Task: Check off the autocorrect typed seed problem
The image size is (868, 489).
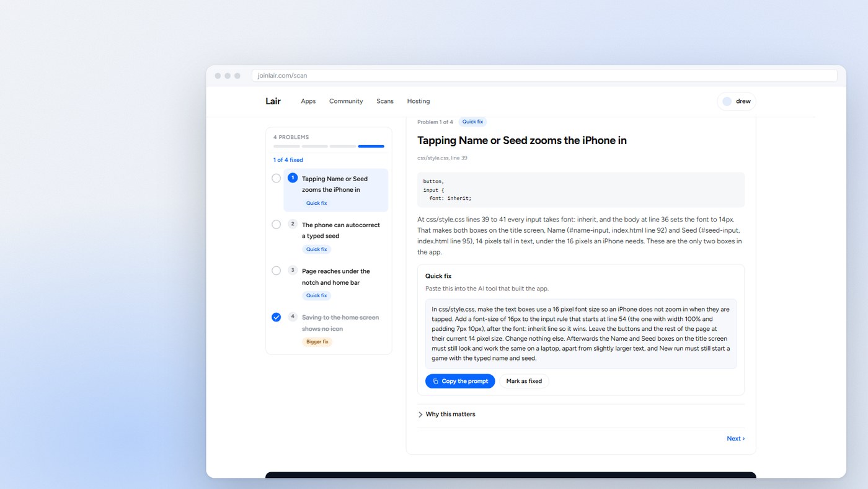Action: tap(277, 224)
